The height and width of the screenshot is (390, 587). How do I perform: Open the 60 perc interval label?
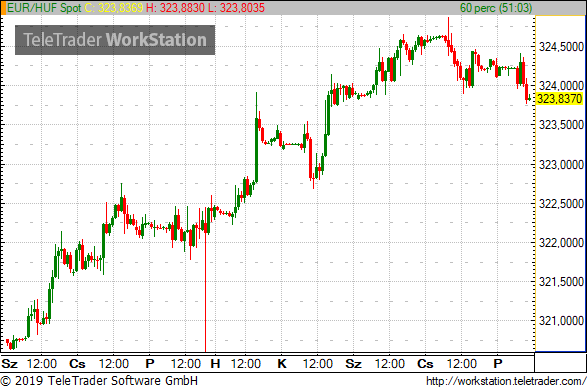tap(496, 8)
